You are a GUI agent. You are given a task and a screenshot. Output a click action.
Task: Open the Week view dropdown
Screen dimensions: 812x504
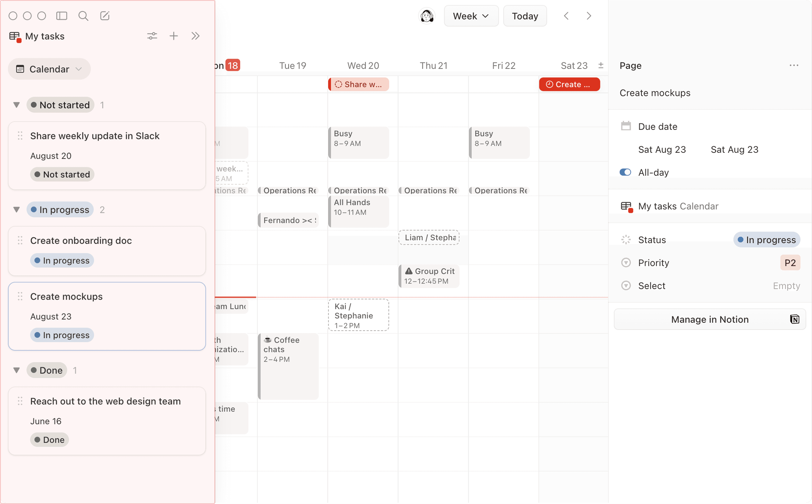[x=471, y=16]
